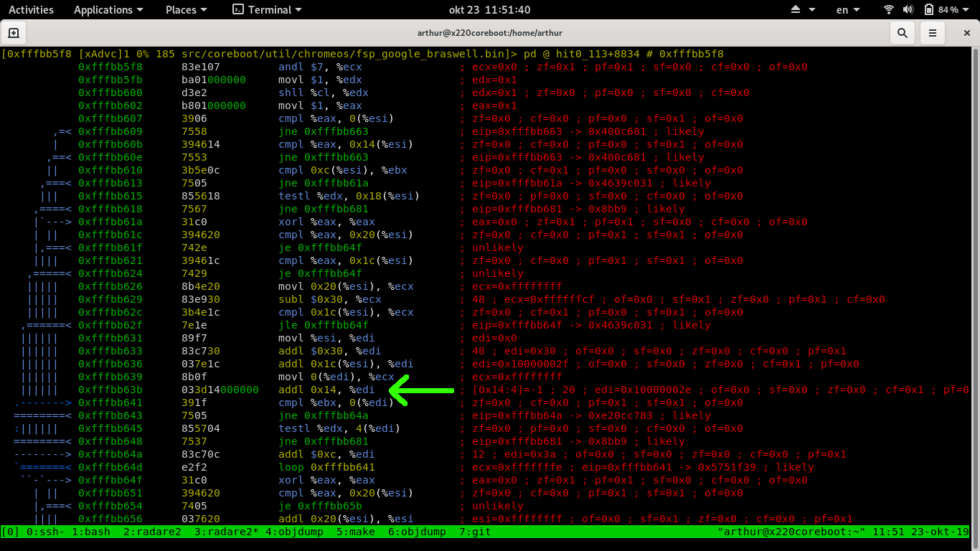Open the en keyboard layout dropdown
This screenshot has width=980, height=551.
tap(847, 10)
